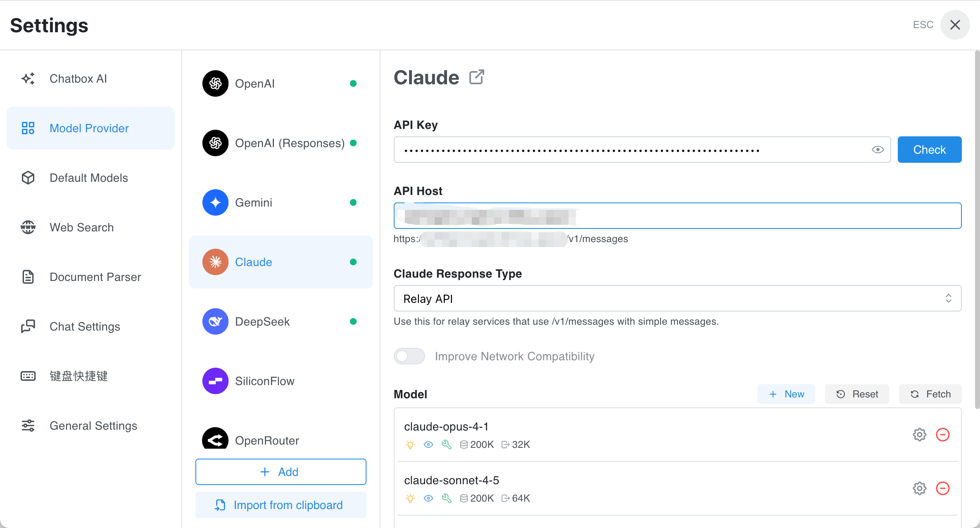Viewport: 980px width, 528px height.
Task: Reset the model list
Action: click(x=857, y=394)
